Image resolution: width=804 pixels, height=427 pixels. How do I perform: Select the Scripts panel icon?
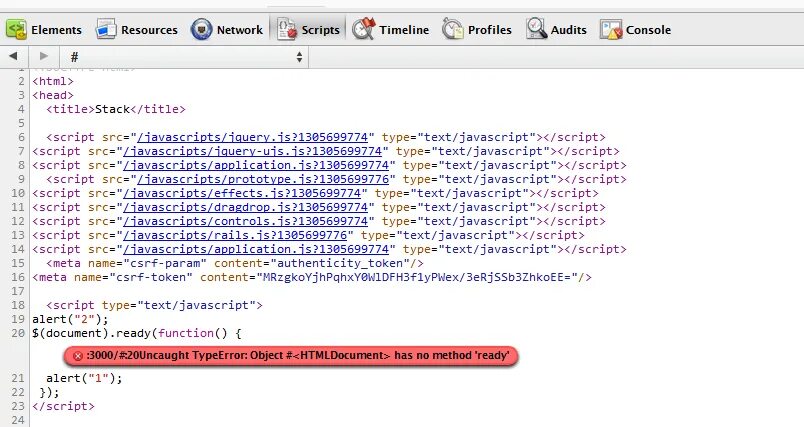pos(287,29)
